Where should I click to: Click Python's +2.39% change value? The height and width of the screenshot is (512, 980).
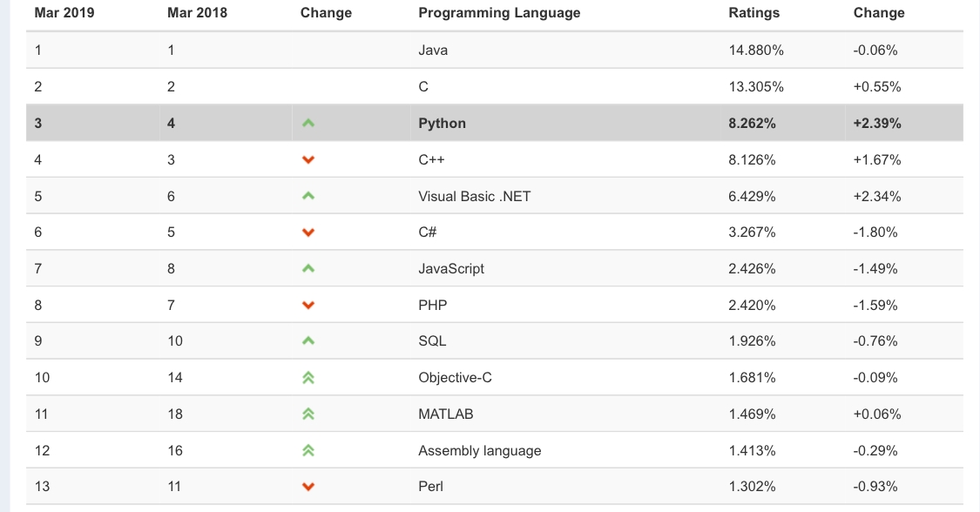(x=877, y=124)
